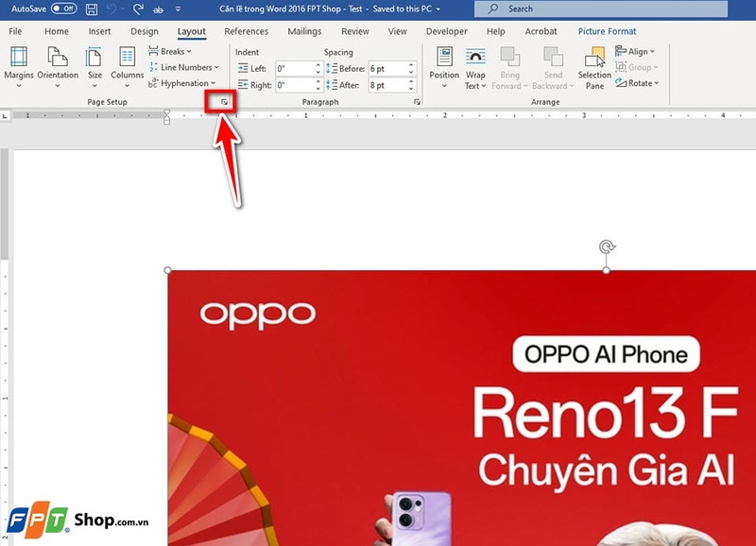Open the Columns menu
756x546 pixels.
coord(128,67)
